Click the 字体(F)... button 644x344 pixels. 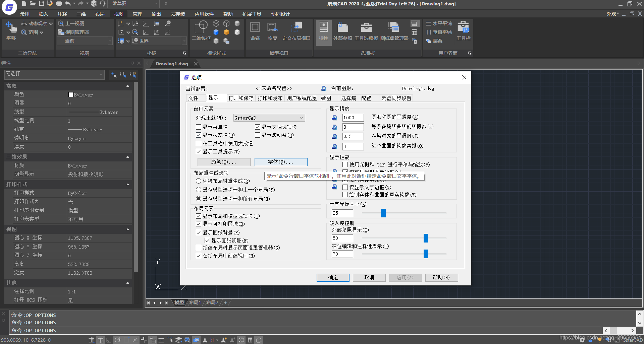[x=281, y=162]
